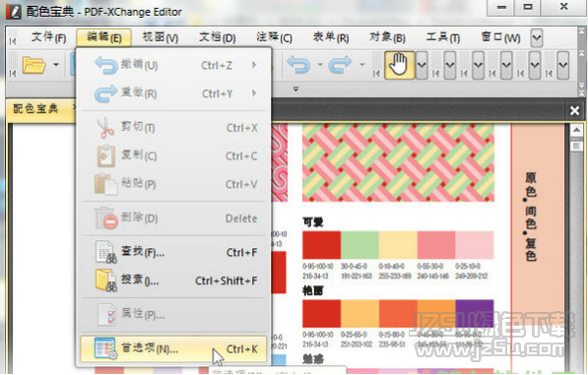Expand dropdown arrow beside the Open folder icon
Image resolution: width=588 pixels, height=375 pixels.
[x=56, y=65]
